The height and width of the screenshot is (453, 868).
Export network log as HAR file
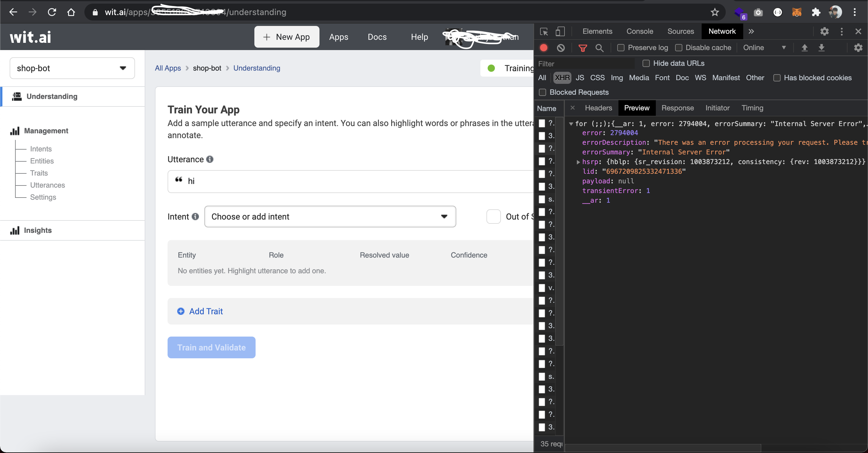[822, 48]
